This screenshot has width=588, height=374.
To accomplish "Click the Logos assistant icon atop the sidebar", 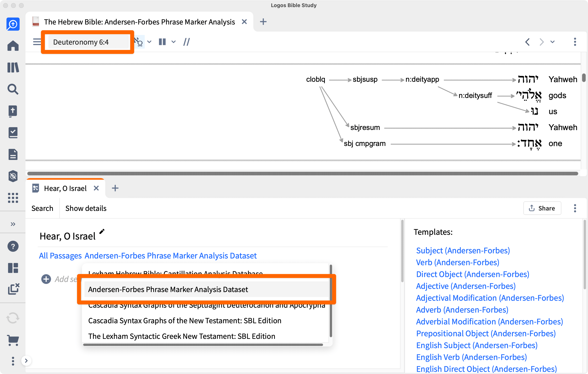I will (13, 24).
